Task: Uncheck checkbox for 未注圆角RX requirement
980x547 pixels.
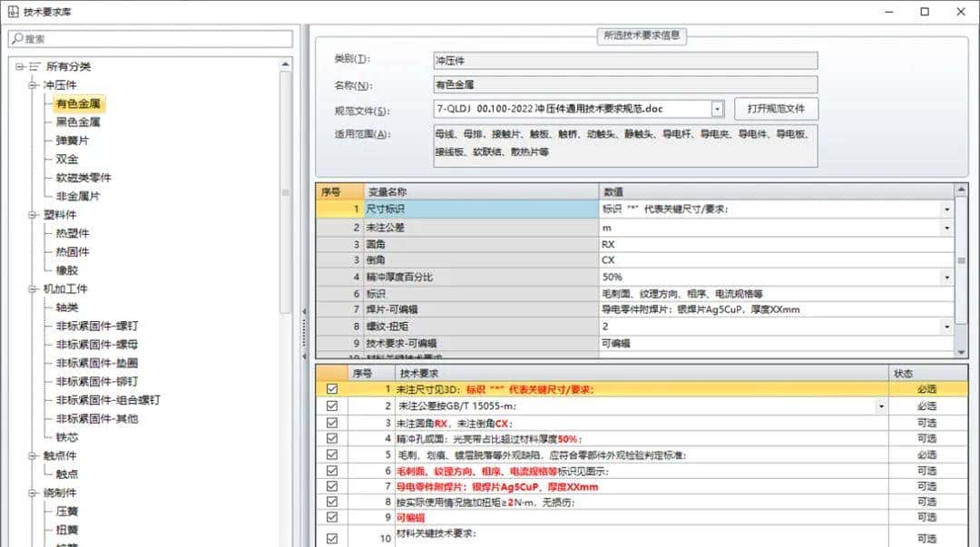Action: [331, 423]
